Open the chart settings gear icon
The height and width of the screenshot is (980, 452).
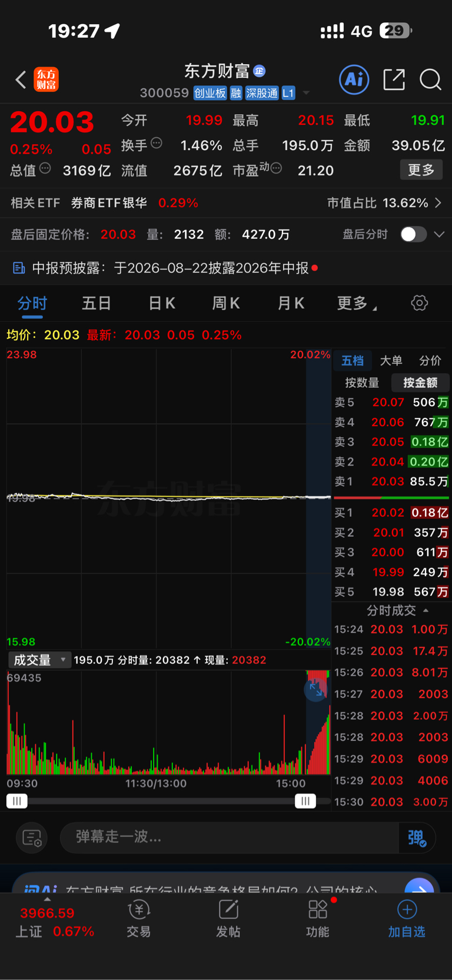(x=419, y=303)
